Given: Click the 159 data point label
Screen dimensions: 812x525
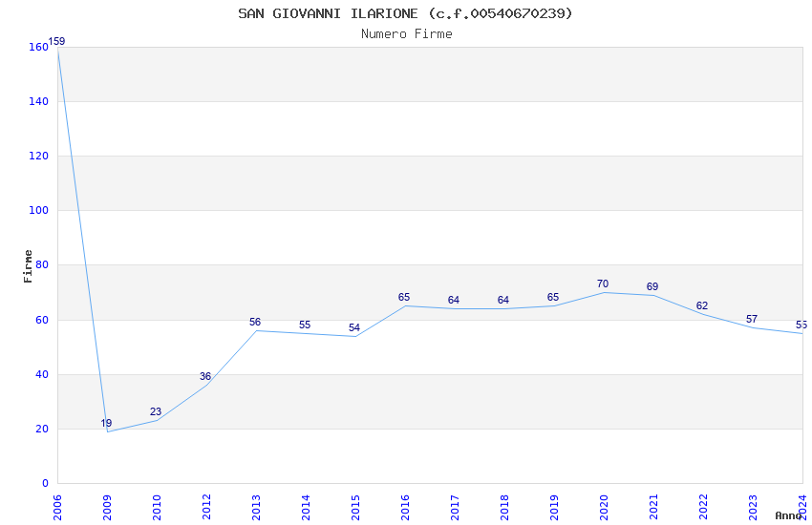Looking at the screenshot, I should (57, 41).
